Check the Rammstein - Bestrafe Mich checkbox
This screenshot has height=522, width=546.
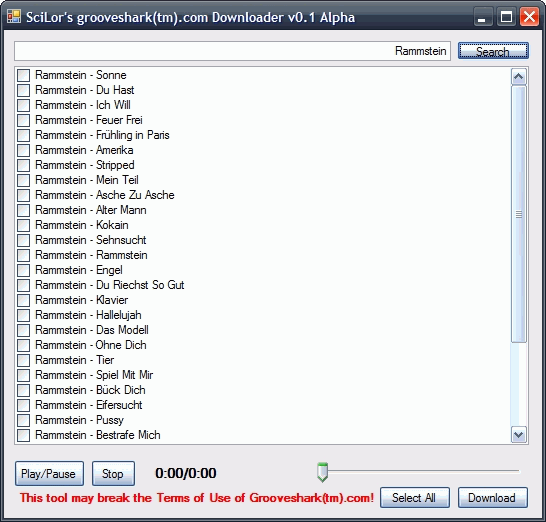pos(23,435)
